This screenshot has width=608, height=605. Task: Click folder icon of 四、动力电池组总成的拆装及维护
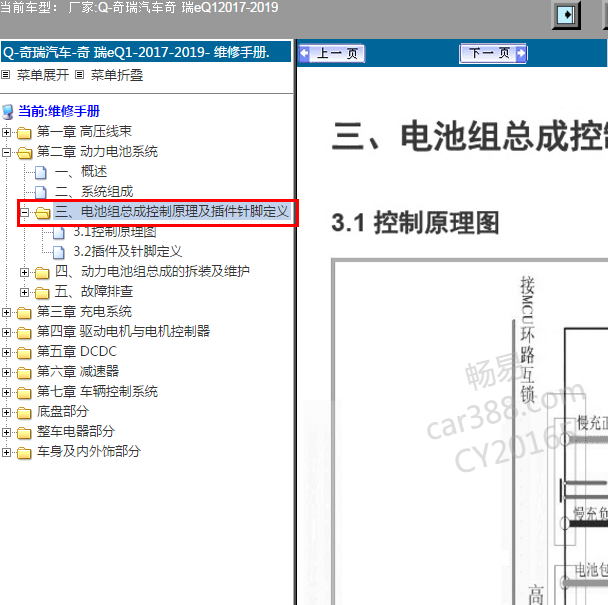42,273
